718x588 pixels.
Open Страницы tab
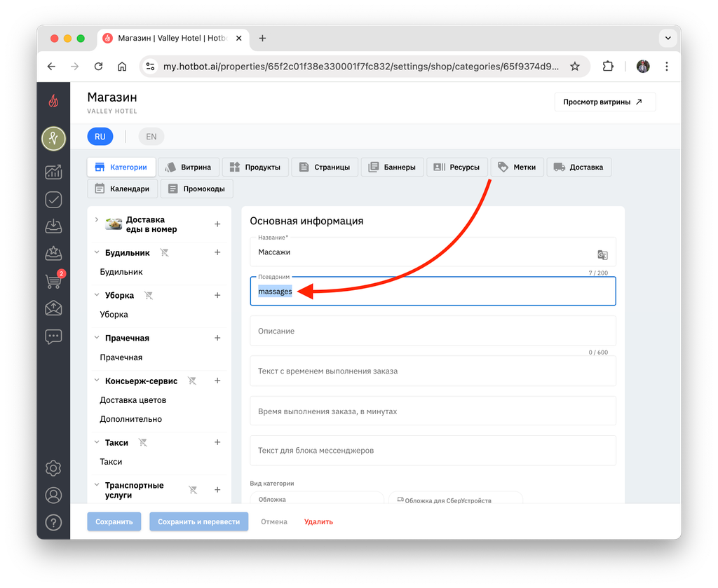[325, 167]
